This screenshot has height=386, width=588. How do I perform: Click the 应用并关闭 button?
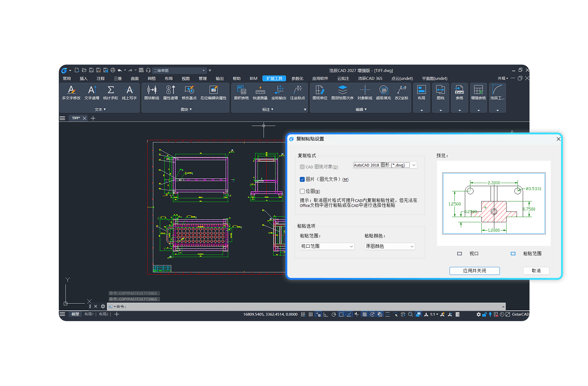474,271
